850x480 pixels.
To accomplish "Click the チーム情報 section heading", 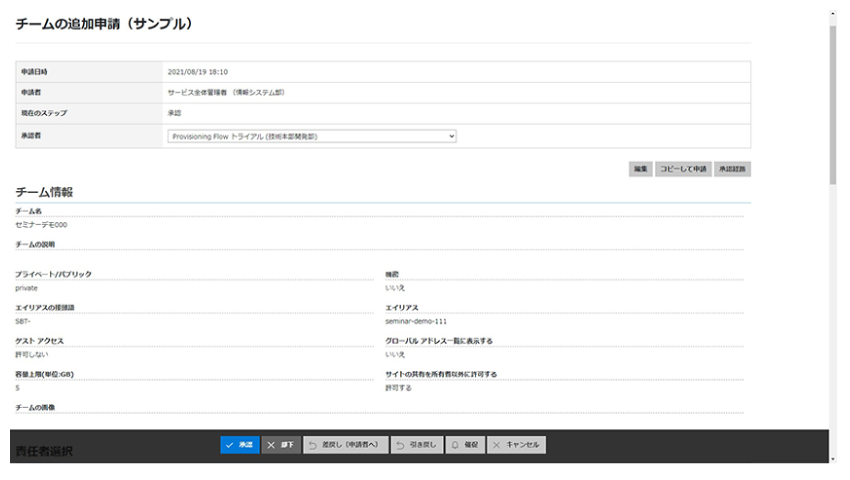I will [44, 191].
